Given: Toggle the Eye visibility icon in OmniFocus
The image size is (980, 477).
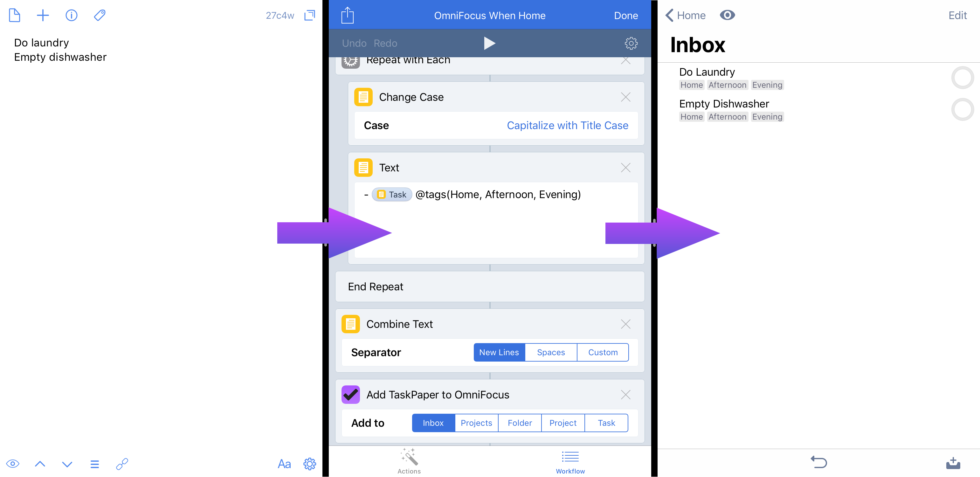Looking at the screenshot, I should pos(727,15).
